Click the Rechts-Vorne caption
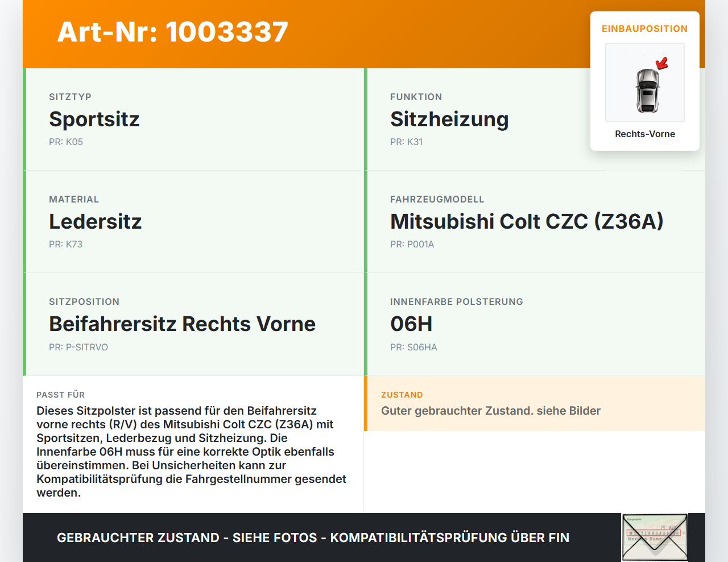 coord(645,134)
